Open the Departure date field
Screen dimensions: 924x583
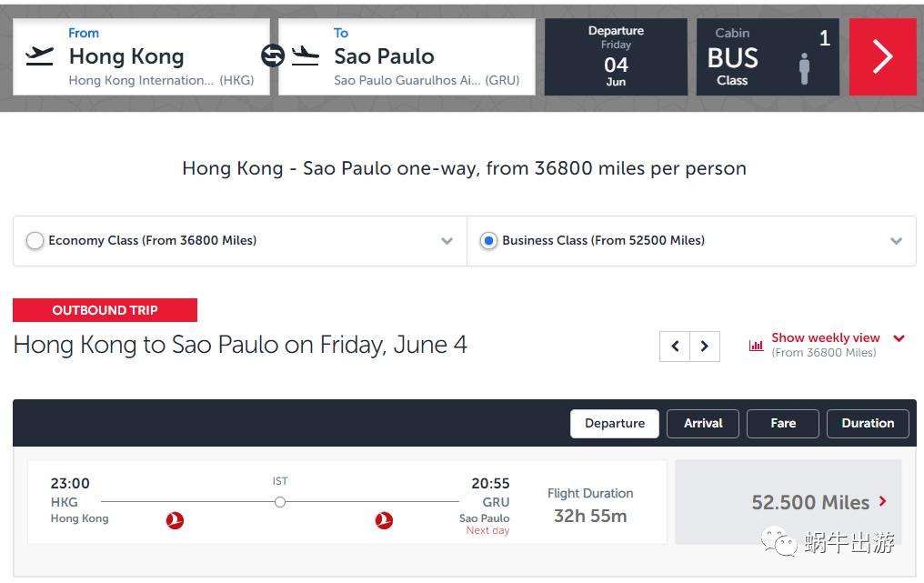[616, 56]
